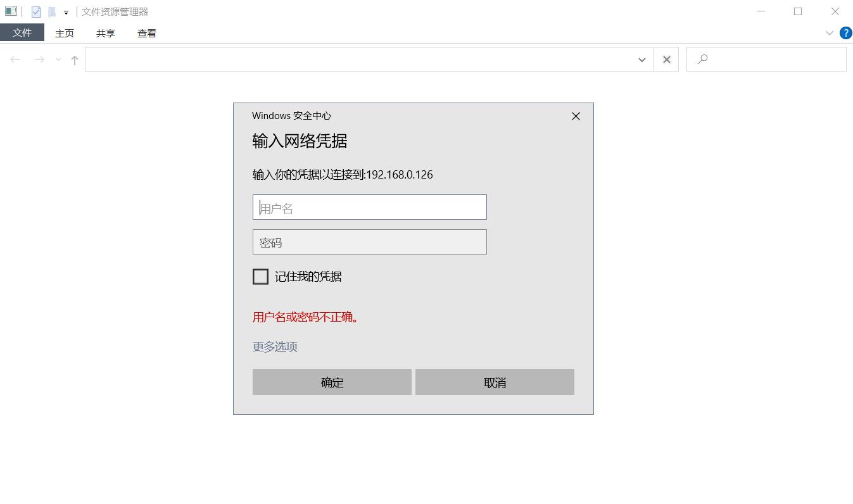Click the 用户名 input field
This screenshot has width=853, height=504.
370,207
